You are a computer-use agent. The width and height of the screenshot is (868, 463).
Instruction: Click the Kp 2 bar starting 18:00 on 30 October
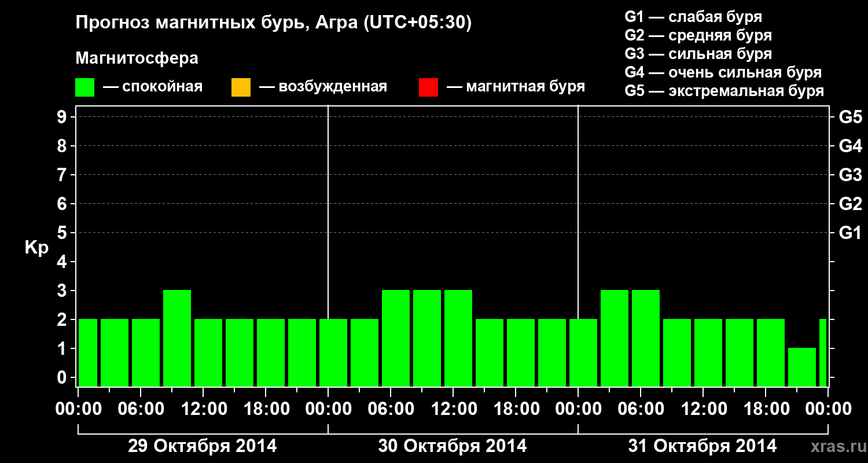pos(521,352)
